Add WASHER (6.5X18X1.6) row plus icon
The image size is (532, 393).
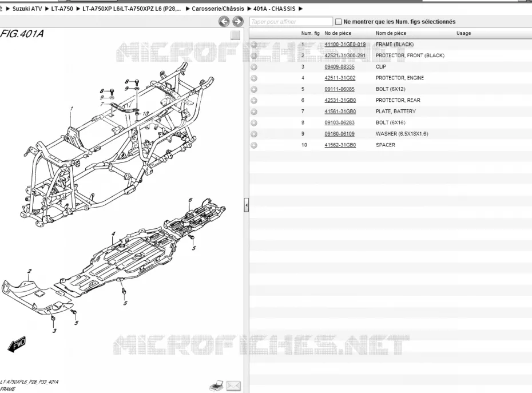(x=254, y=134)
